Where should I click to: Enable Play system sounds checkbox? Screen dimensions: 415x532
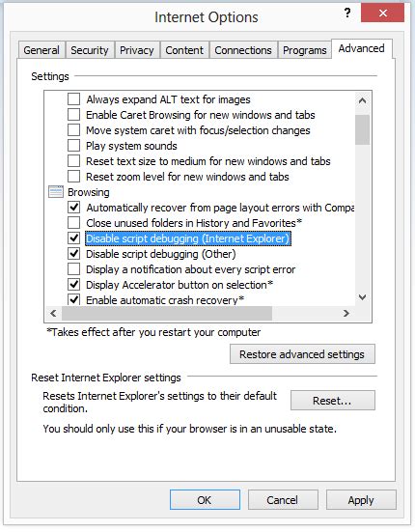coord(74,146)
